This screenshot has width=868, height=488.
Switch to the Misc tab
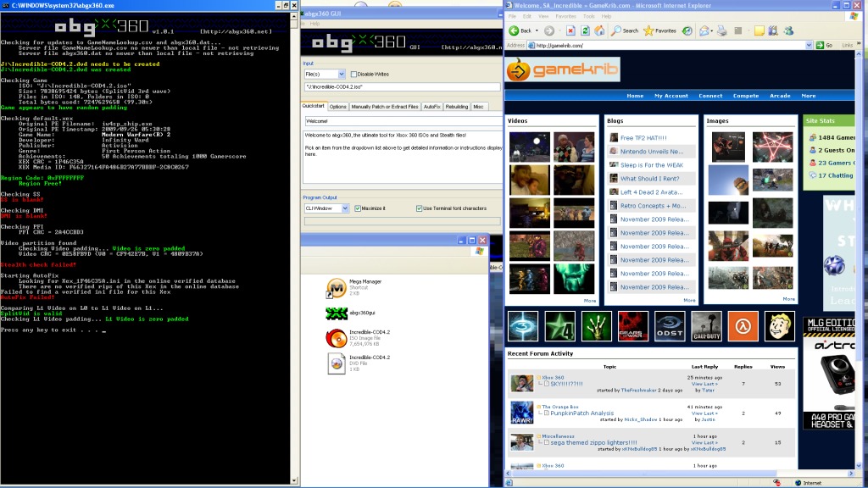click(x=478, y=107)
